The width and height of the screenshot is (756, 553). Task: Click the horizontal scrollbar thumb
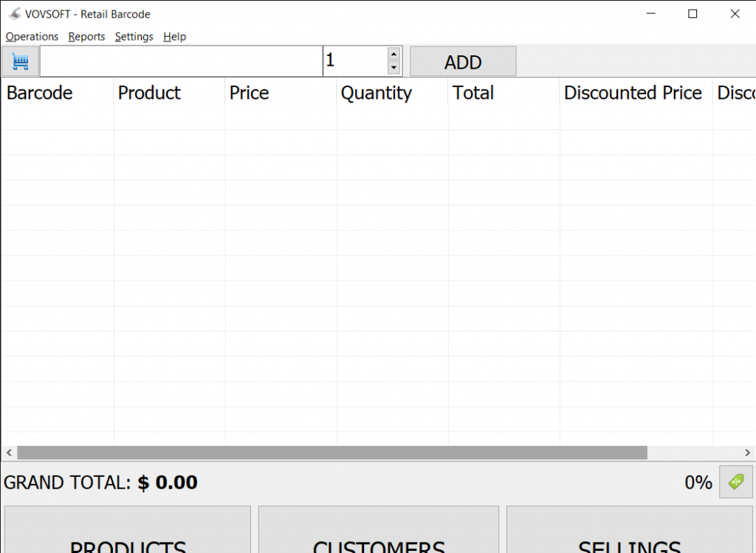pos(332,453)
